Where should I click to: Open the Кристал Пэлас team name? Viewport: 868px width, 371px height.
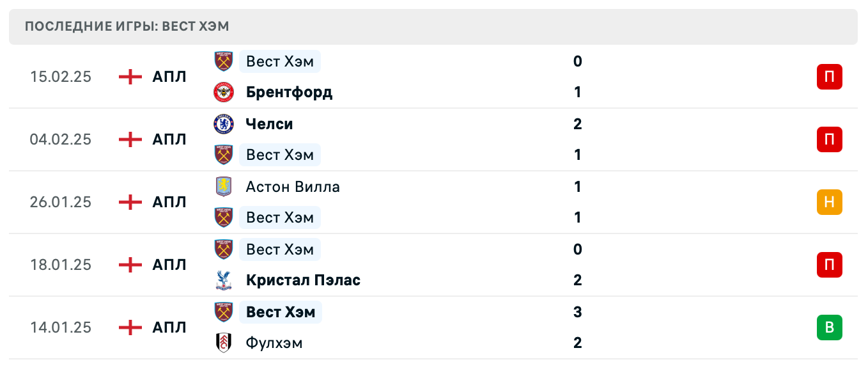pos(303,280)
